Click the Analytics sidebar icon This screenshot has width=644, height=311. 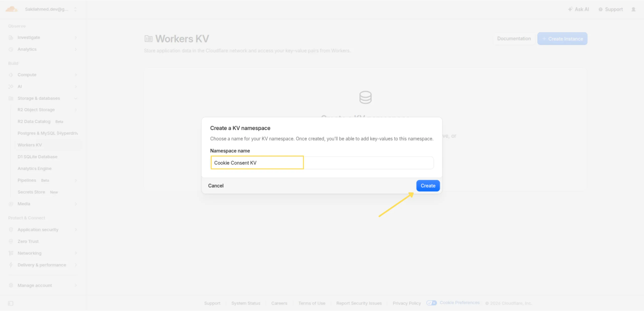tap(11, 49)
